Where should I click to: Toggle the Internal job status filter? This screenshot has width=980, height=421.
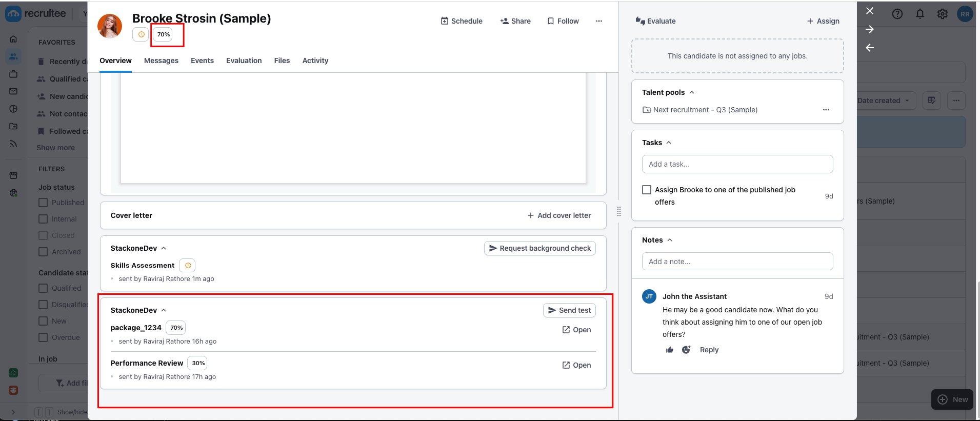pyautogui.click(x=44, y=219)
